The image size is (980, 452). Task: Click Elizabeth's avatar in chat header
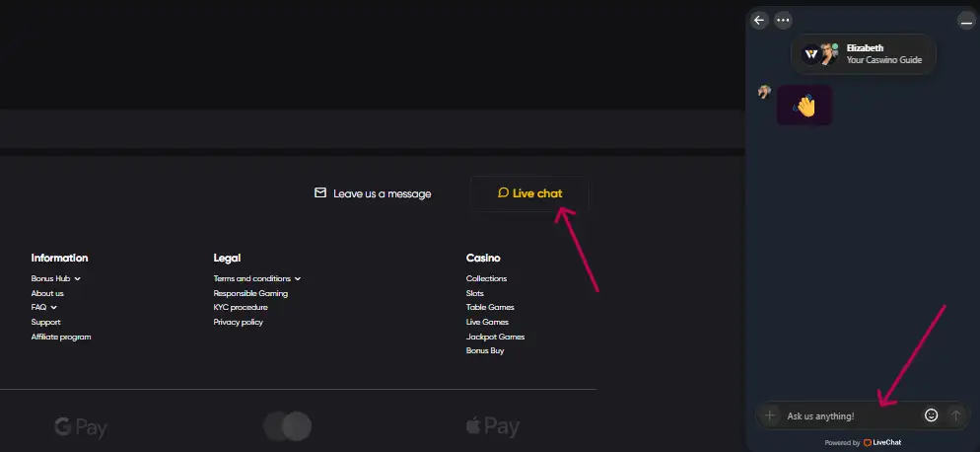pos(829,54)
